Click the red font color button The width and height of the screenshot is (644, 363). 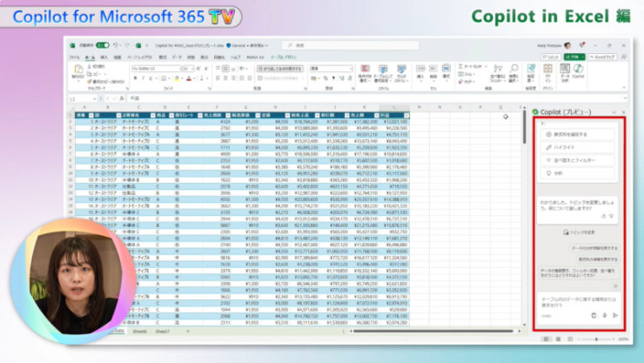(189, 78)
